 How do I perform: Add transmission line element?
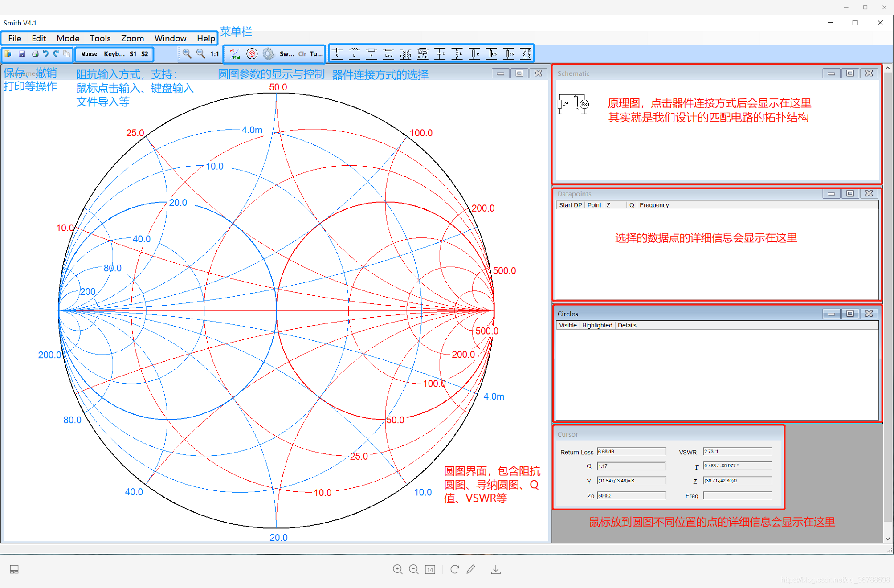point(388,53)
